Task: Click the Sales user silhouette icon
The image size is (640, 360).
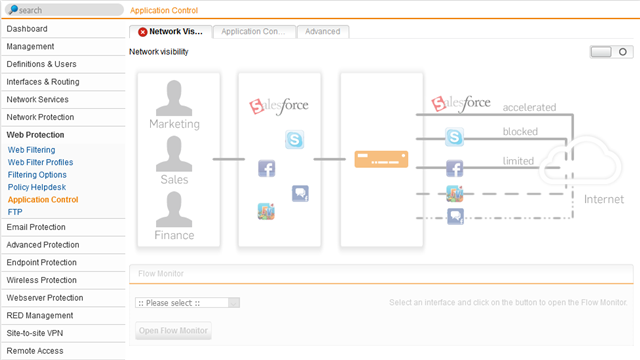Action: tap(174, 153)
